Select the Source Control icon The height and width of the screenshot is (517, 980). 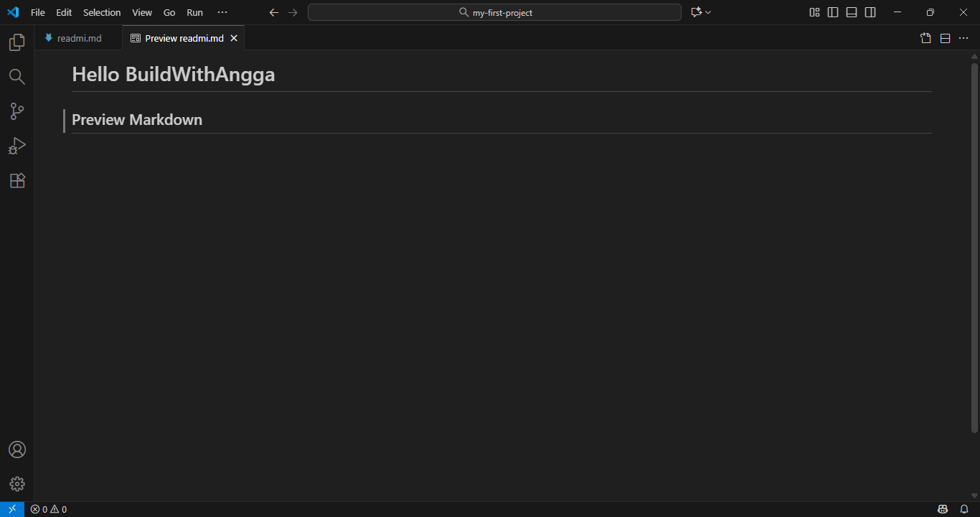pyautogui.click(x=17, y=111)
